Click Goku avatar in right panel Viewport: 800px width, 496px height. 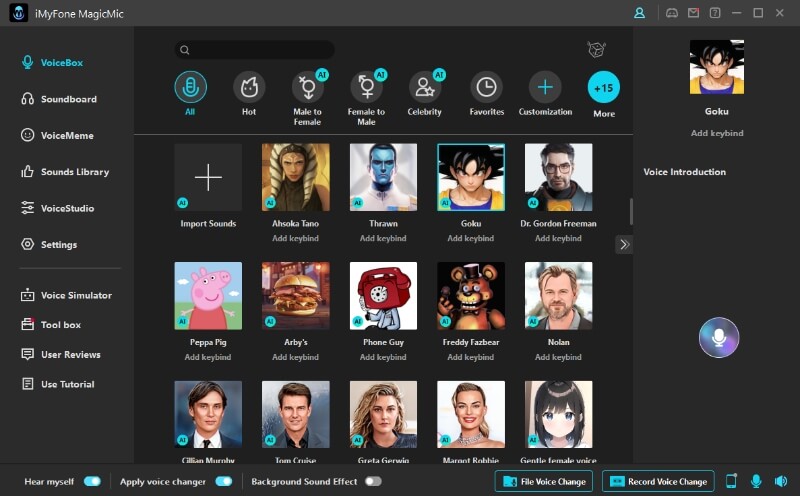717,67
